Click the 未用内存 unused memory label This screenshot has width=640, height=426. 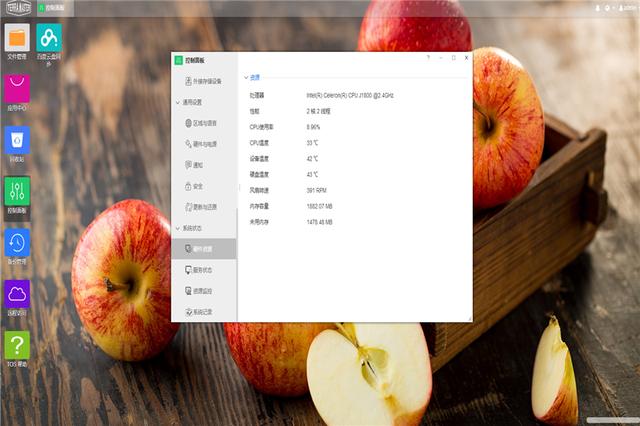tap(259, 222)
